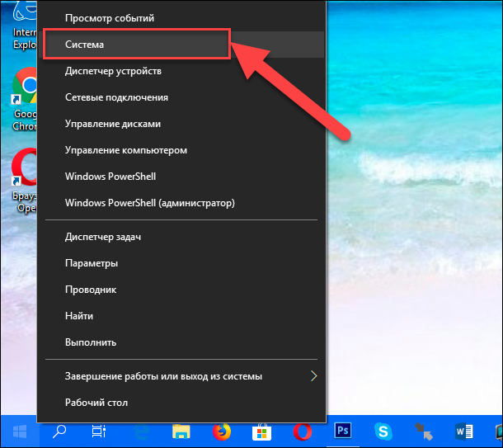Select Internet Explorer desktop shortcut
The width and height of the screenshot is (503, 448).
click(25, 26)
